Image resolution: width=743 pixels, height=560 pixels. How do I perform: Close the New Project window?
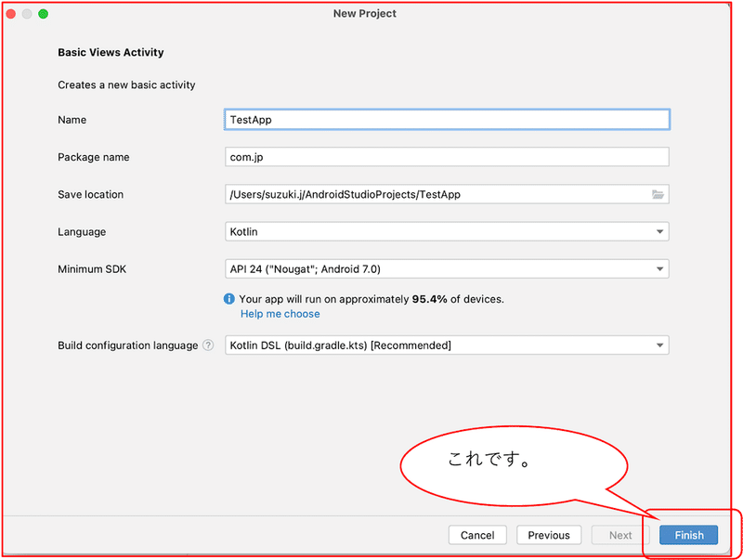(x=11, y=14)
